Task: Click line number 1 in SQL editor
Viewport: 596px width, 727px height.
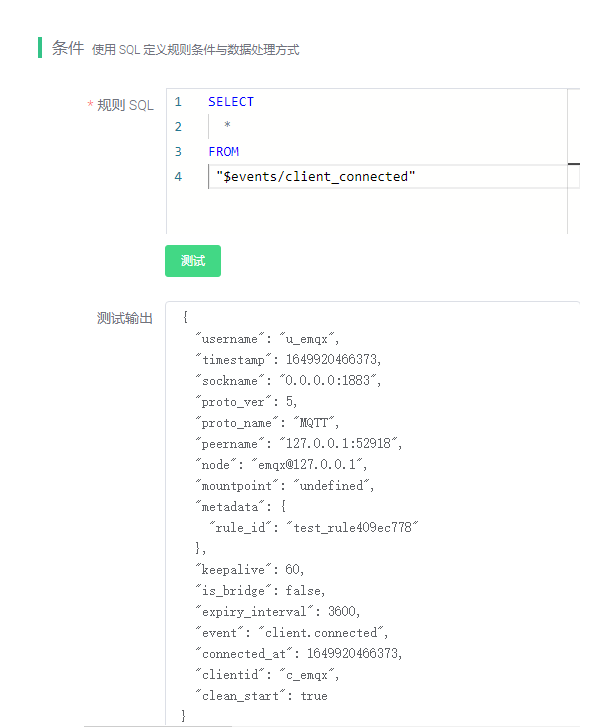Action: point(178,102)
